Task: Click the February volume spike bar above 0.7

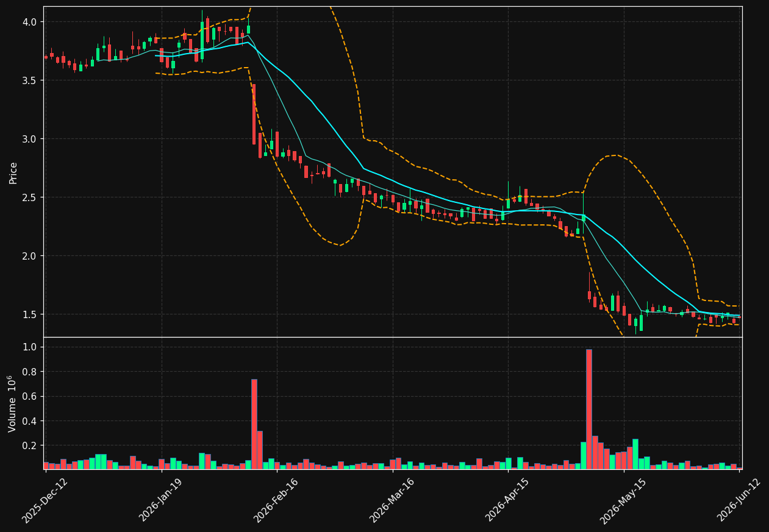Action: tap(254, 424)
